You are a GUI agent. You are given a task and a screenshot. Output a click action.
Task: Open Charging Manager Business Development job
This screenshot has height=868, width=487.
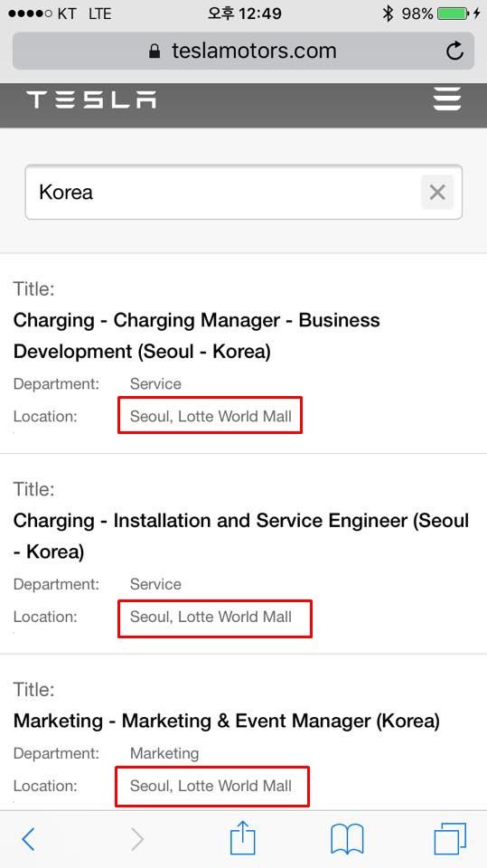pyautogui.click(x=196, y=335)
